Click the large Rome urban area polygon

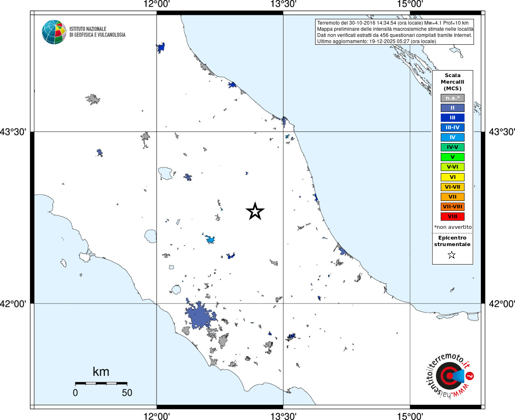(x=200, y=316)
